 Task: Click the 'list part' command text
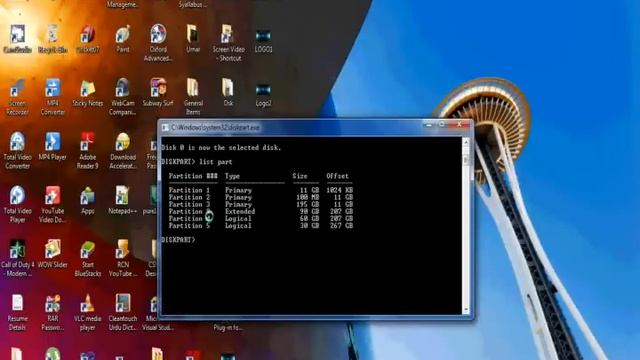[x=216, y=162]
